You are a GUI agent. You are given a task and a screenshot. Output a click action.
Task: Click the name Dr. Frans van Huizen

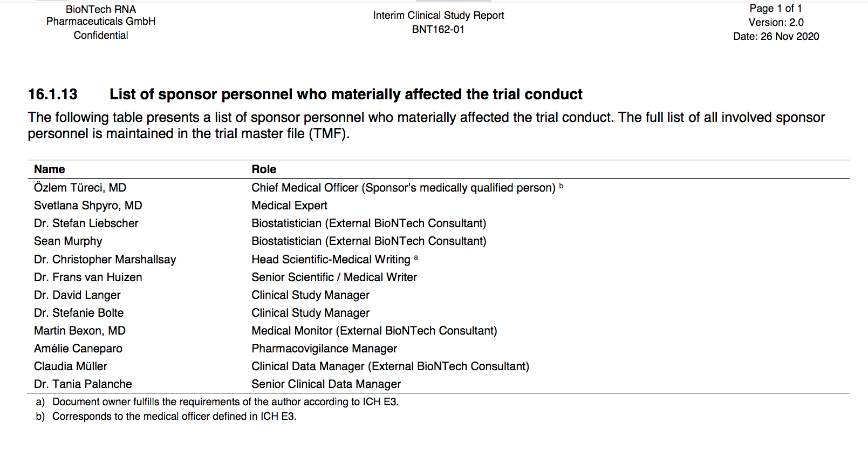pos(88,277)
